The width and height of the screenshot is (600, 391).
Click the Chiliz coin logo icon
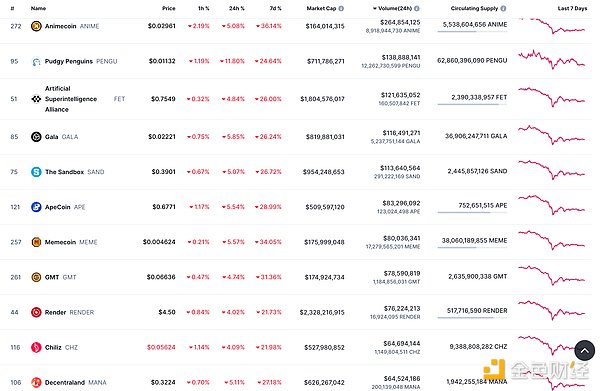point(36,347)
